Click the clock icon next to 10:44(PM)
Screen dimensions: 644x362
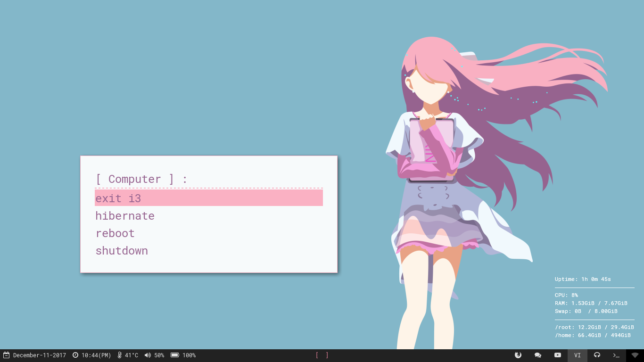coord(74,355)
